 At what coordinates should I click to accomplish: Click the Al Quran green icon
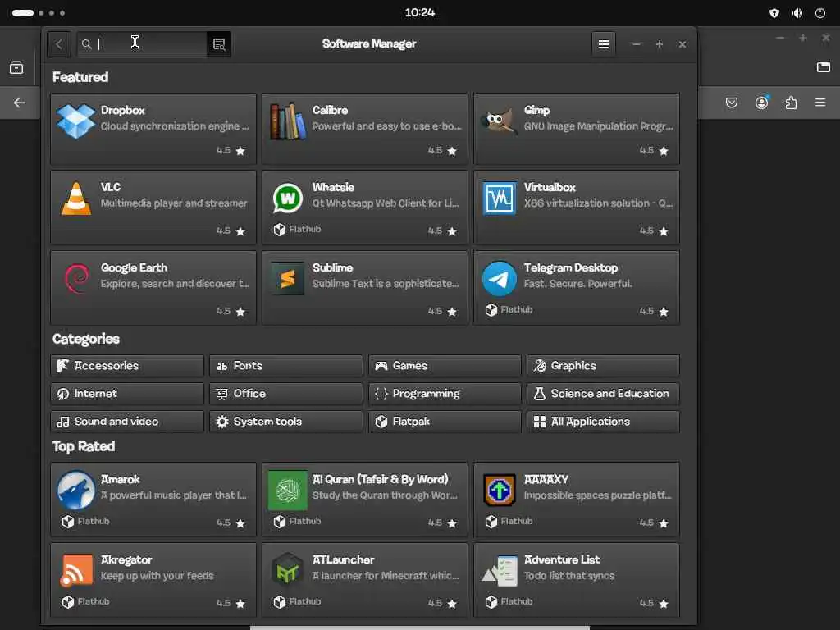click(288, 491)
